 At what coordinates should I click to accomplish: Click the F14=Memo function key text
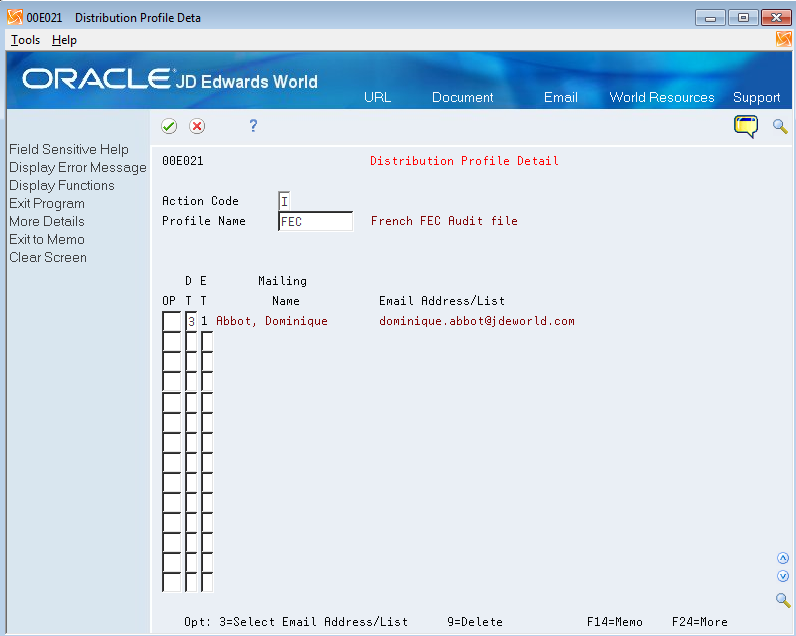click(x=615, y=622)
